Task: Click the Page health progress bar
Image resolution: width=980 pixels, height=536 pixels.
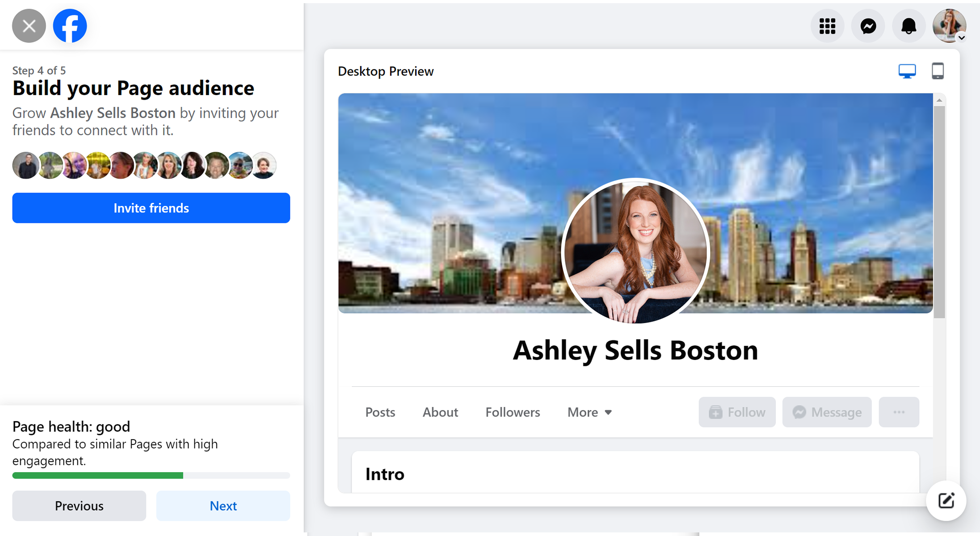Action: (x=151, y=475)
